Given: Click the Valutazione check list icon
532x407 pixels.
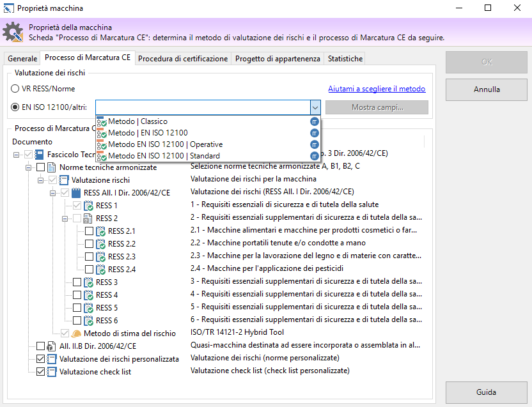Looking at the screenshot, I should (x=52, y=371).
